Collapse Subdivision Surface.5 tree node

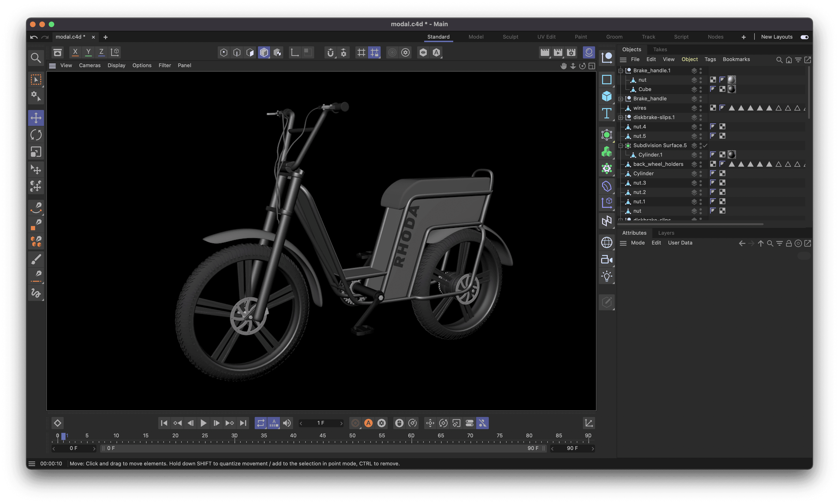click(621, 146)
